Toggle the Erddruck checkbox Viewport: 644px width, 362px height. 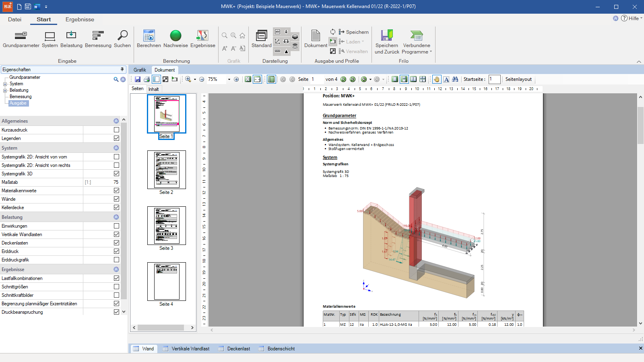pos(116,251)
